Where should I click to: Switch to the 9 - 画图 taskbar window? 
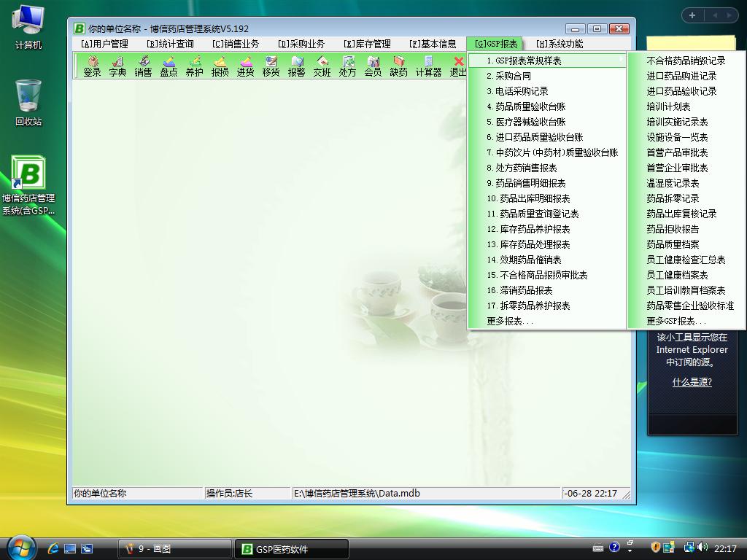174,549
